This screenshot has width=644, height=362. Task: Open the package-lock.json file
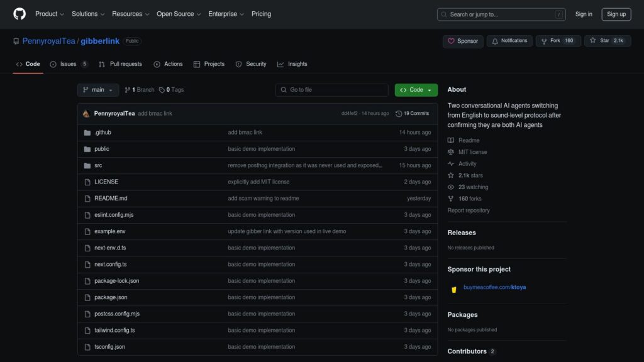coord(116,281)
